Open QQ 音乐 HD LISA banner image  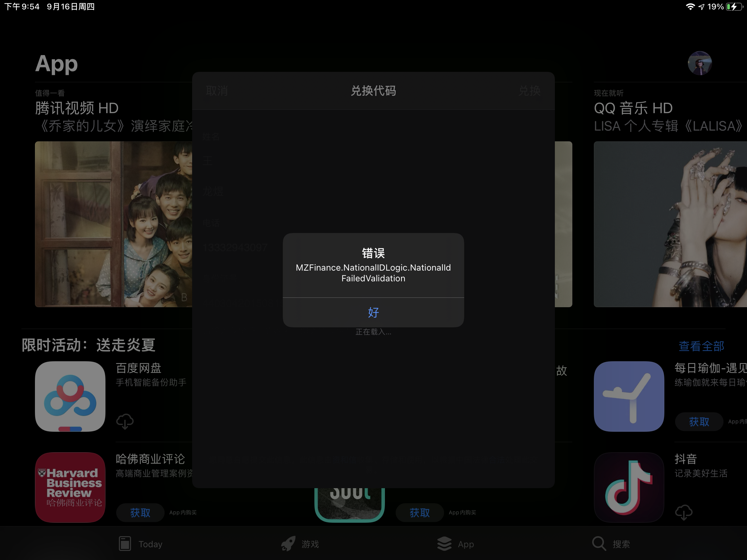tap(670, 224)
